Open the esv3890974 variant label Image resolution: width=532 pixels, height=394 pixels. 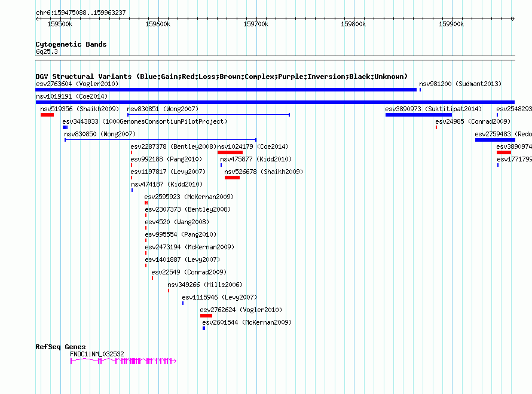click(514, 146)
